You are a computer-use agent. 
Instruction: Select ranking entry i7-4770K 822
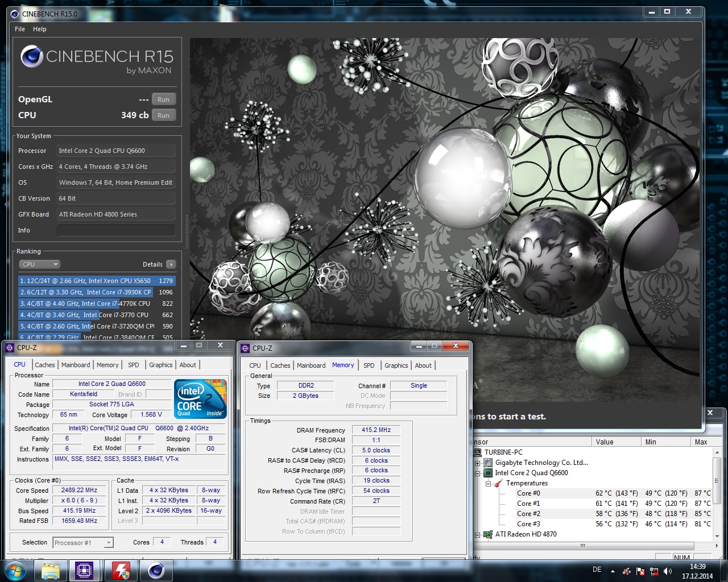(x=97, y=304)
